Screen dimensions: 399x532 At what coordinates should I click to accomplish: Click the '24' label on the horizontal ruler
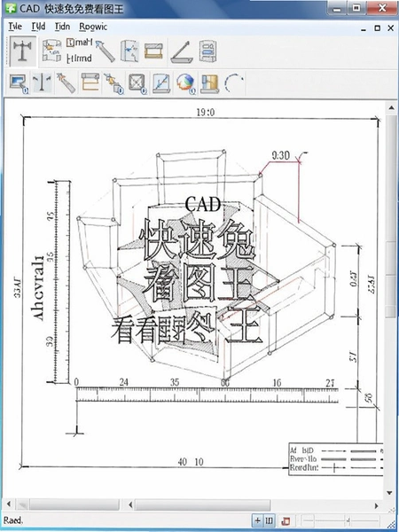coord(124,382)
